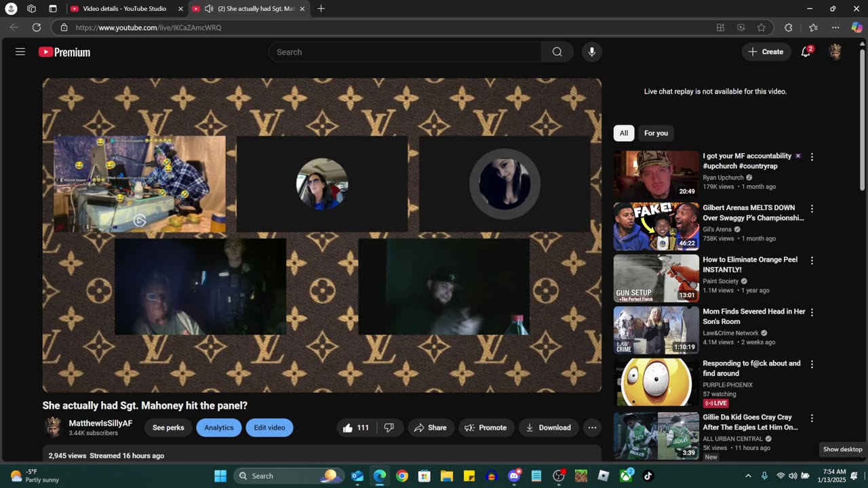Open TikTok from the taskbar

pos(648,476)
